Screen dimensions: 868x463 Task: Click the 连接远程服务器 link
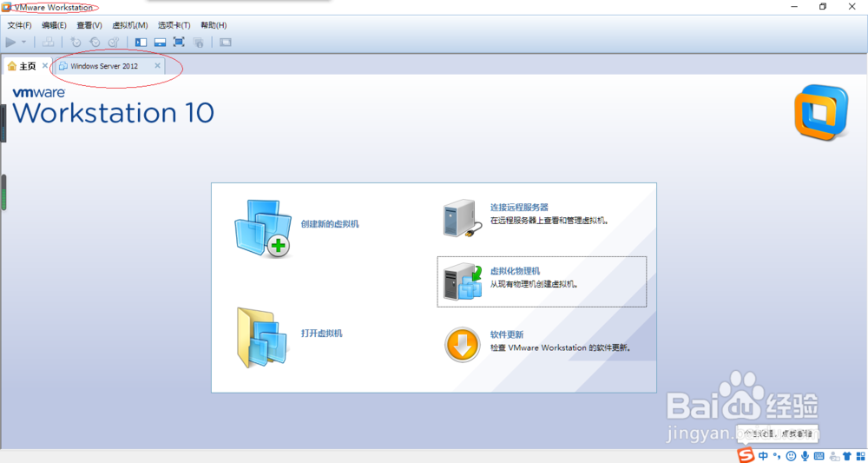coord(519,207)
